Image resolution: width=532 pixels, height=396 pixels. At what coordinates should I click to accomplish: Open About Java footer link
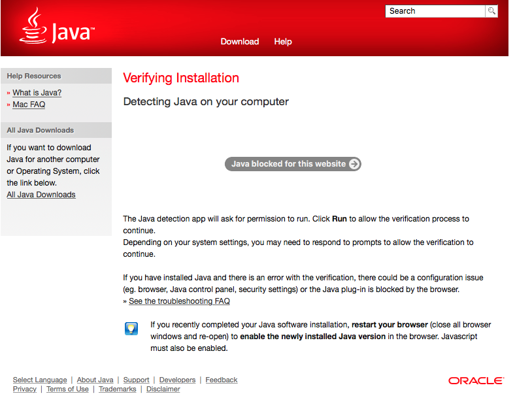point(95,380)
